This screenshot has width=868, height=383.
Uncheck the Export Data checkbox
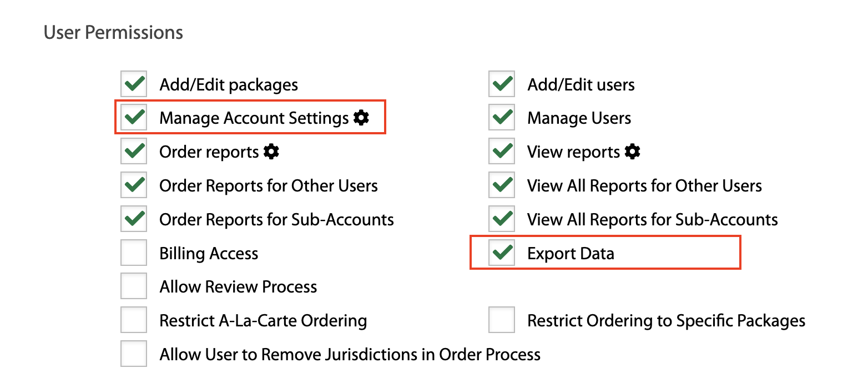pos(502,253)
